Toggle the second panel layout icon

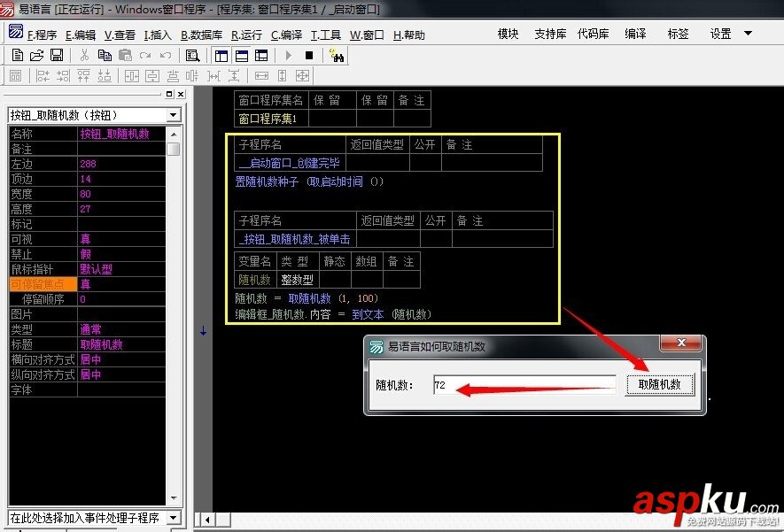coord(242,56)
